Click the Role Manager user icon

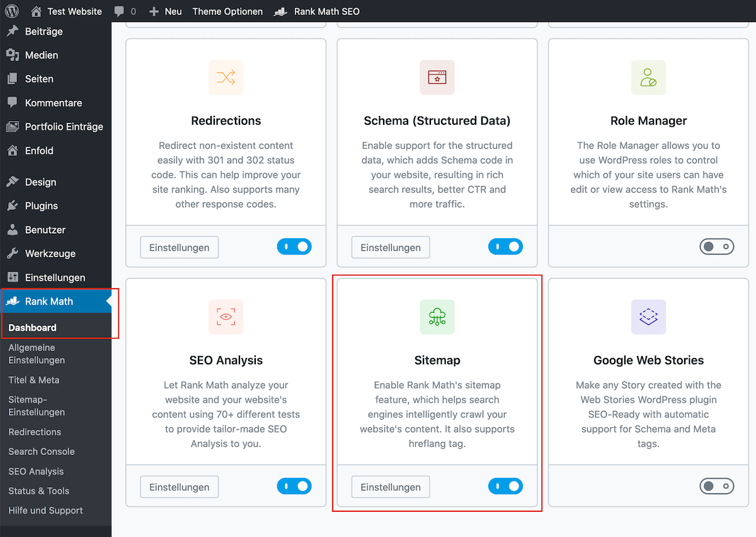(648, 78)
